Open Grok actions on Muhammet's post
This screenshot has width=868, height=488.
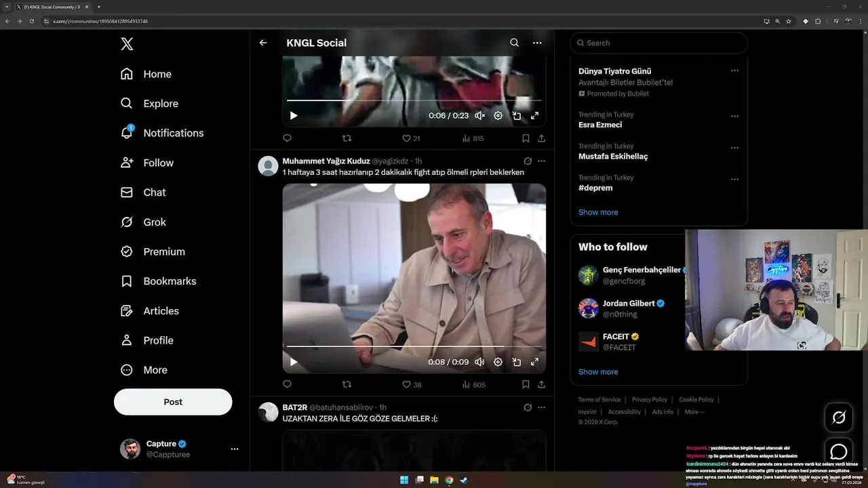pos(528,161)
